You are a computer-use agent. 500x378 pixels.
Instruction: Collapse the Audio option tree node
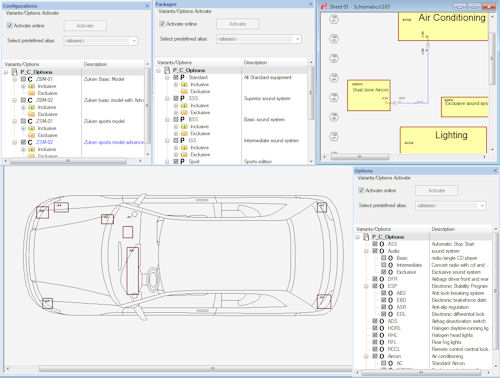coord(366,251)
